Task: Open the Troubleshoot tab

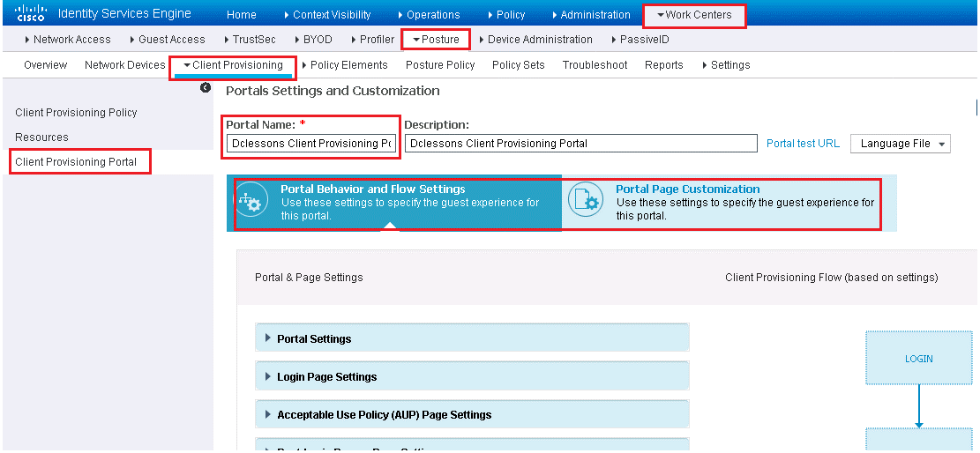Action: [x=595, y=65]
